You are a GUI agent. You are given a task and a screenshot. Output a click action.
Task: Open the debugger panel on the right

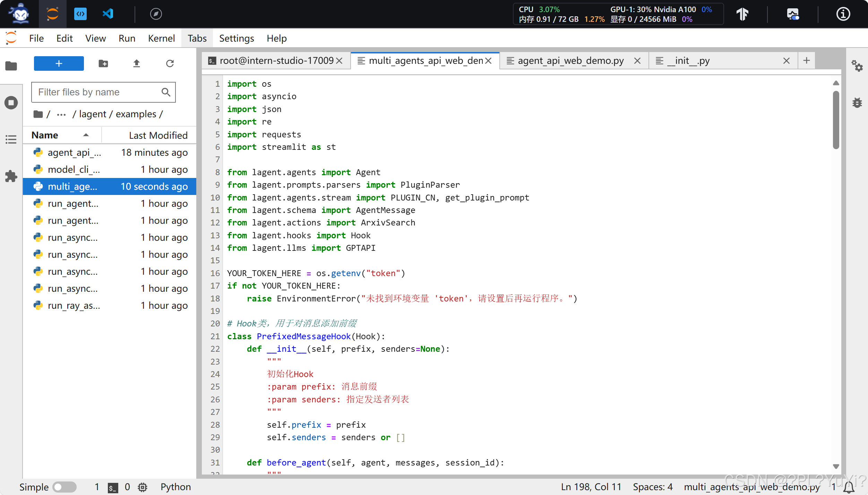pyautogui.click(x=857, y=103)
